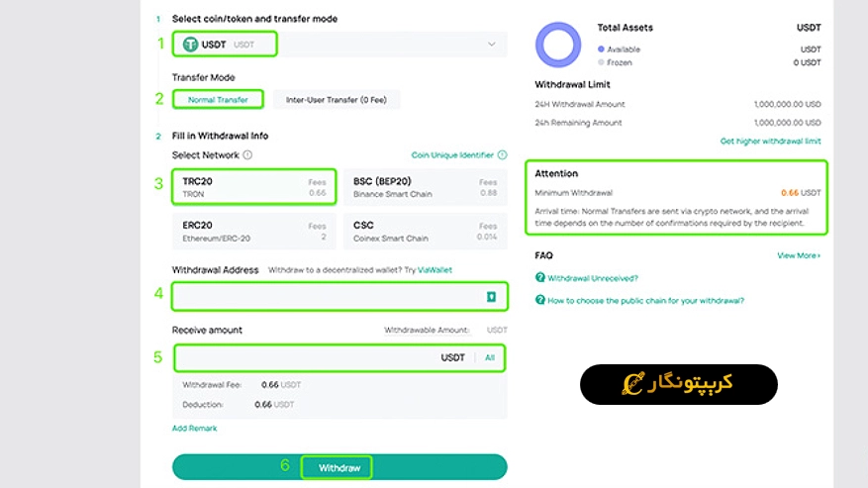This screenshot has width=868, height=488.
Task: Select the ERC20 Ethereum network
Action: tap(254, 232)
